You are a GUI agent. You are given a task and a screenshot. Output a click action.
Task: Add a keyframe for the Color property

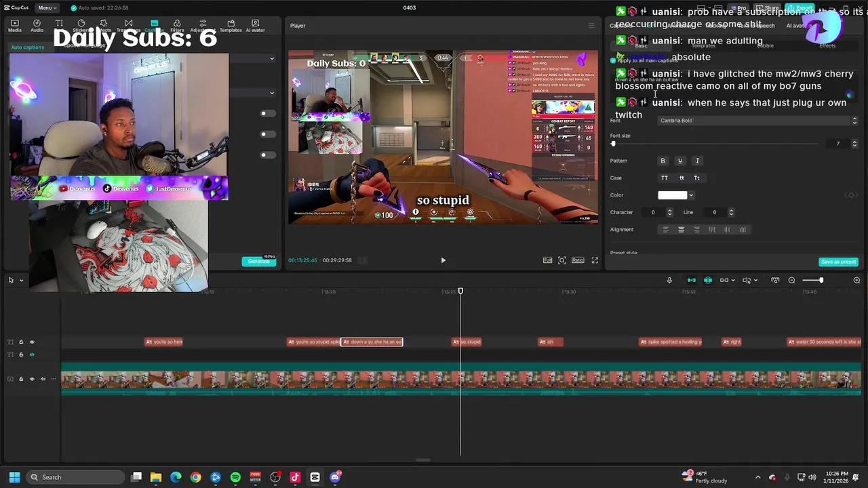pyautogui.click(x=850, y=195)
